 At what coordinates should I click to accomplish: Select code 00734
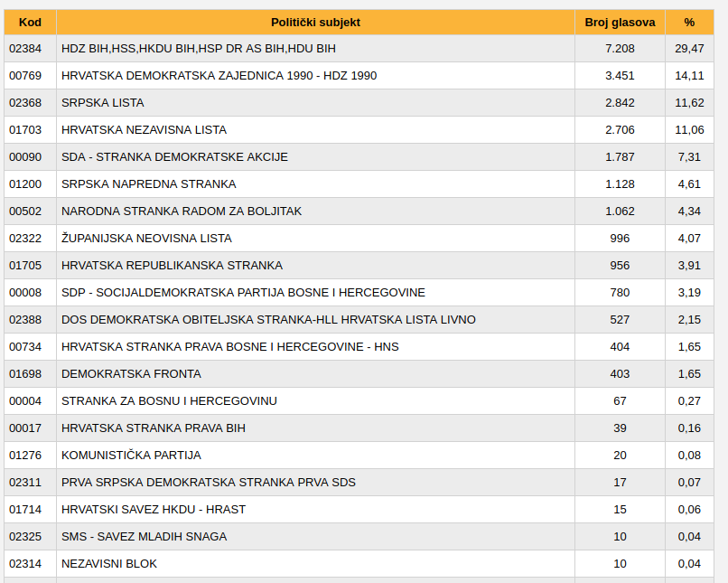tap(25, 346)
